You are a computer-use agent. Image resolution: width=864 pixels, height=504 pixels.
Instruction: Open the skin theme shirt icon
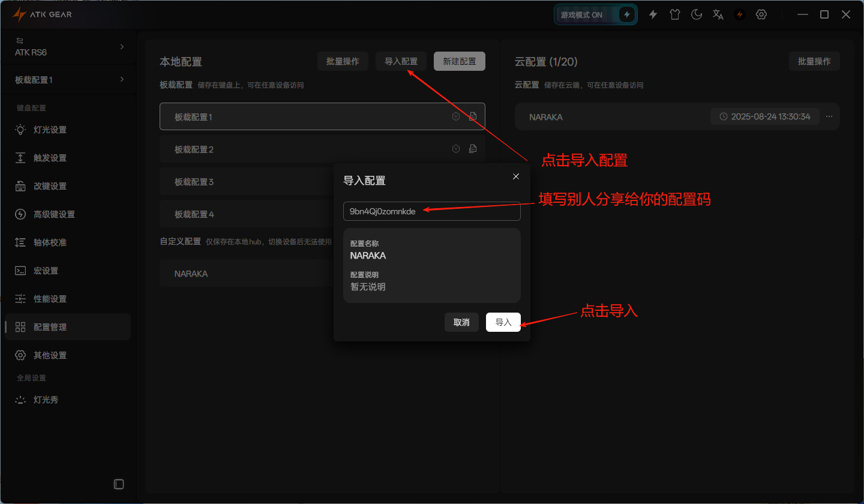674,14
